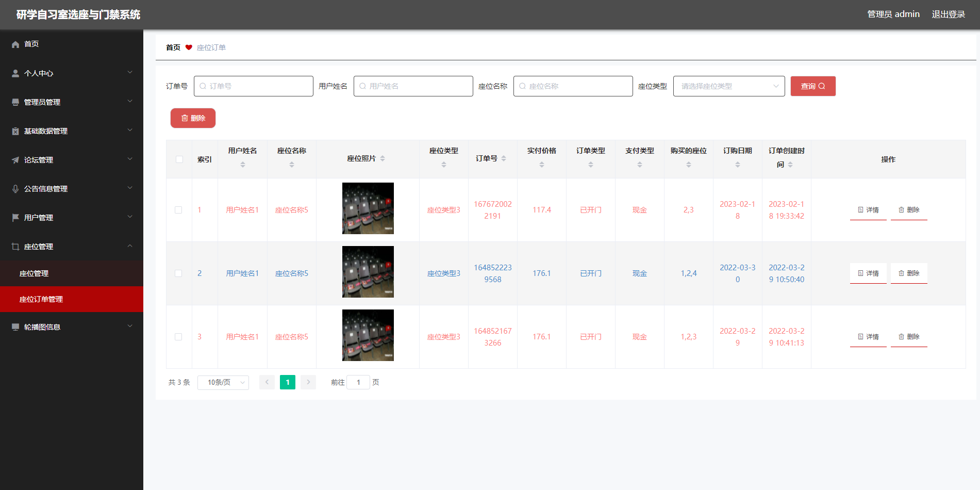This screenshot has width=980, height=490.
Task: Focus the 用户姓名 input field
Action: pyautogui.click(x=413, y=86)
